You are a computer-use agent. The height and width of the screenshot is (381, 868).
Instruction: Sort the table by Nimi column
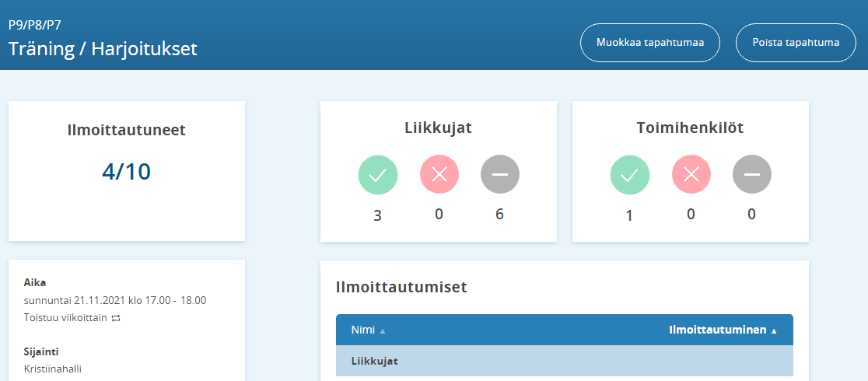(363, 330)
